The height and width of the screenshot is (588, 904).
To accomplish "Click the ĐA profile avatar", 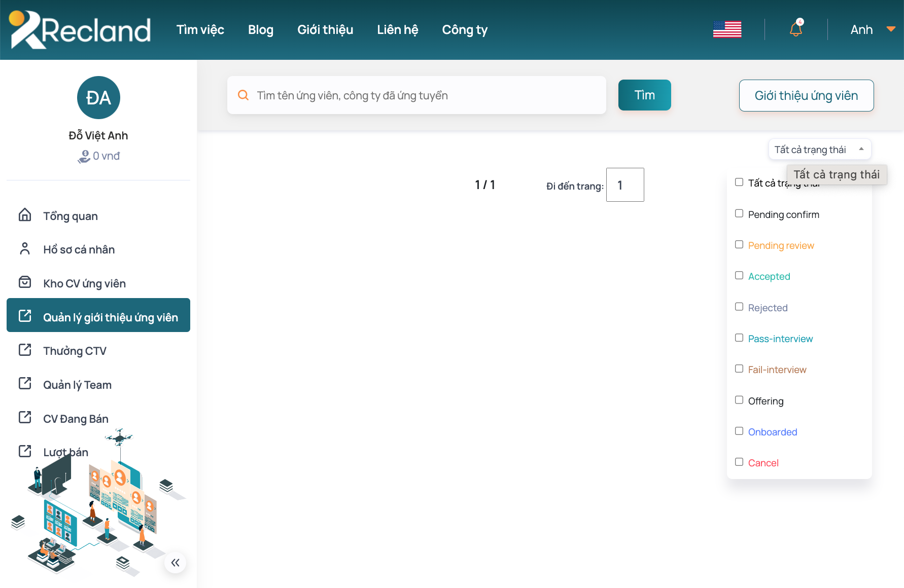I will [x=98, y=98].
